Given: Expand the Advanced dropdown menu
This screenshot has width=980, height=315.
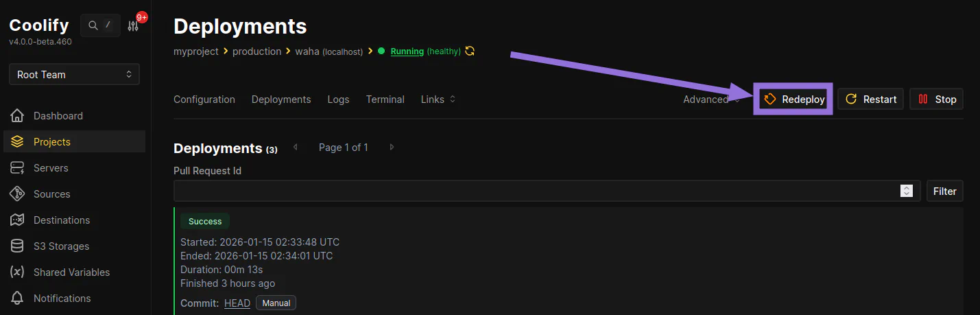Looking at the screenshot, I should tap(711, 100).
